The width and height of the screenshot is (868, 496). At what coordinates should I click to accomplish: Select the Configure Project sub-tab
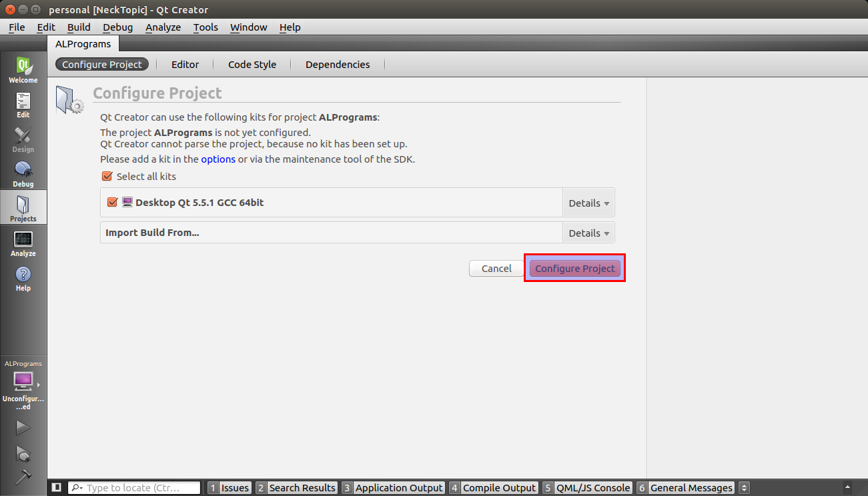102,65
